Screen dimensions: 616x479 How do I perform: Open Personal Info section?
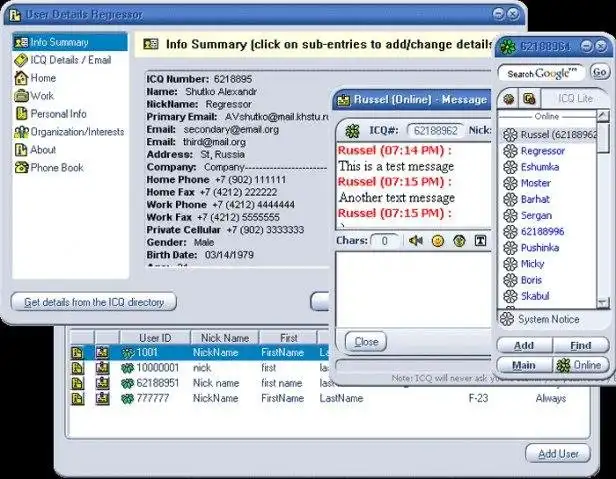pos(50,114)
